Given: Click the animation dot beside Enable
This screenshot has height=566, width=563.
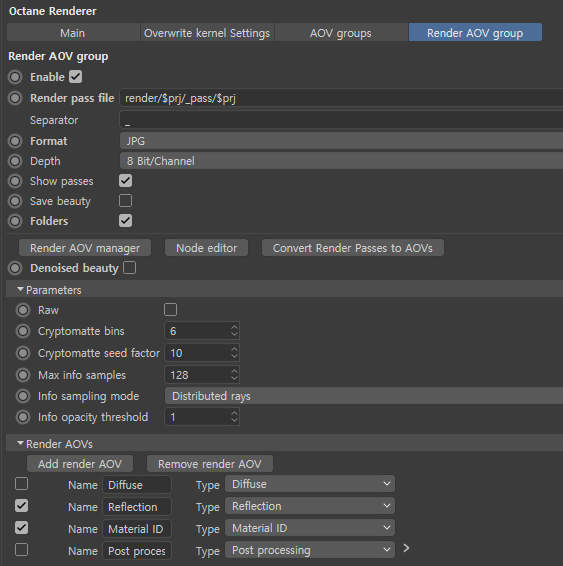Looking at the screenshot, I should (15, 77).
